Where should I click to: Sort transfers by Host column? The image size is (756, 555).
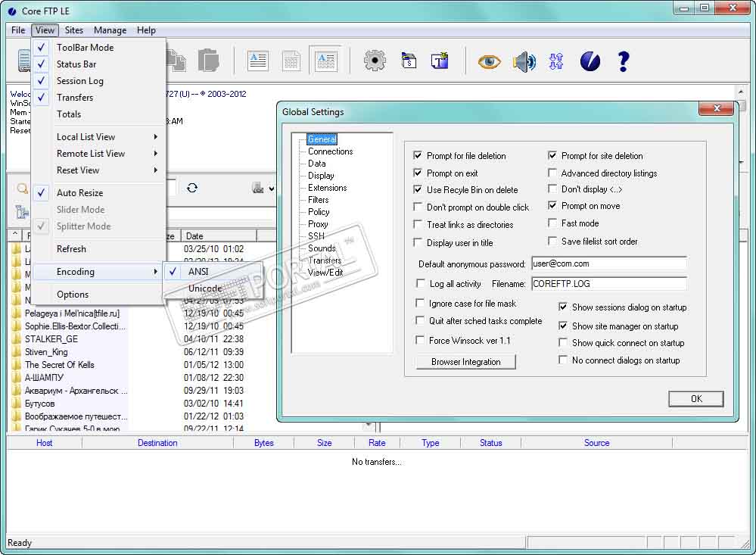click(x=45, y=442)
